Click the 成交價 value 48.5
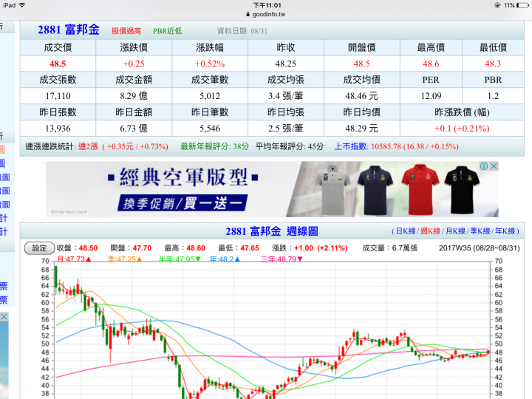The image size is (532, 399). (x=58, y=64)
